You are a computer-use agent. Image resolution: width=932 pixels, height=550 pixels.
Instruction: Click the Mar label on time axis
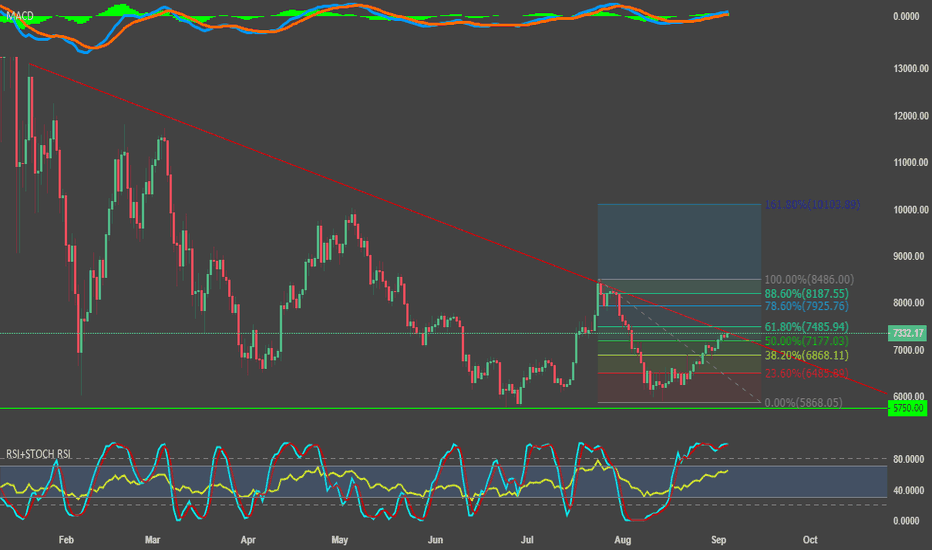pos(153,540)
